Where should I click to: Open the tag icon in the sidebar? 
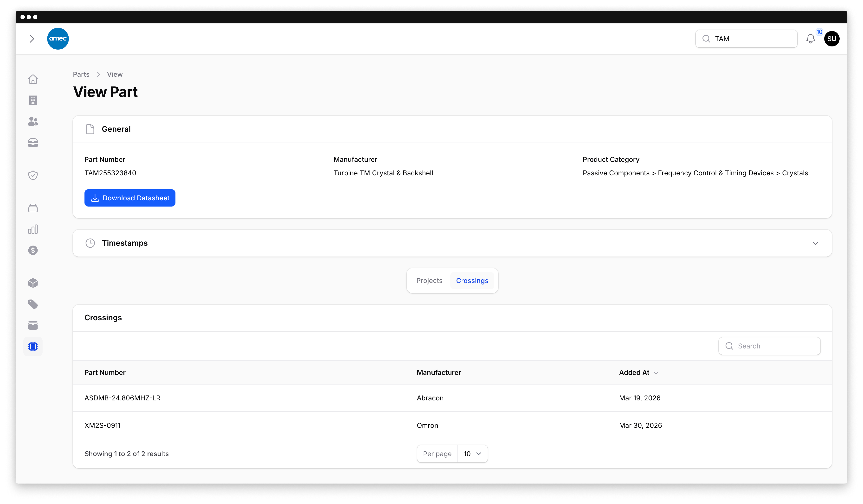tap(33, 304)
